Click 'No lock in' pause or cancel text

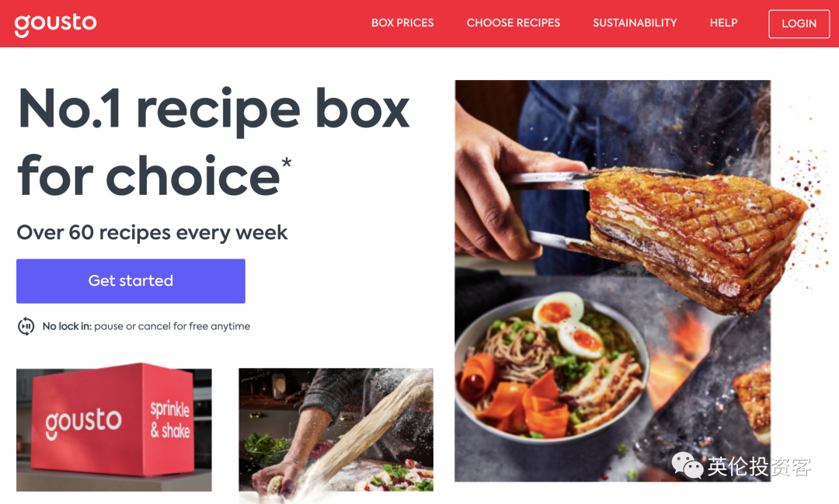tap(146, 326)
